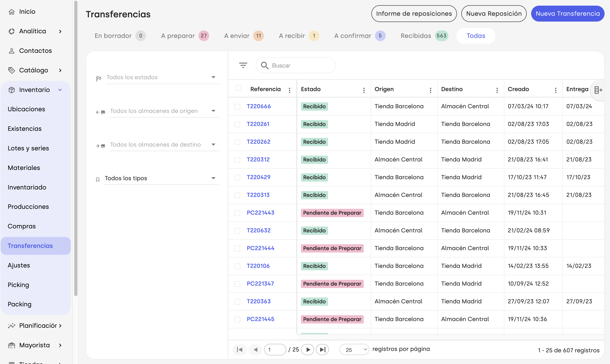Go to the previous page
Viewport: 610px width, 364px height.
click(255, 349)
